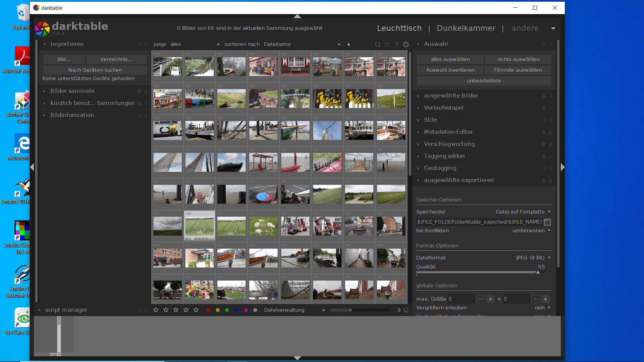644x362 pixels.
Task: Toggle the star overlays icon in top toolbar
Action: point(387,44)
